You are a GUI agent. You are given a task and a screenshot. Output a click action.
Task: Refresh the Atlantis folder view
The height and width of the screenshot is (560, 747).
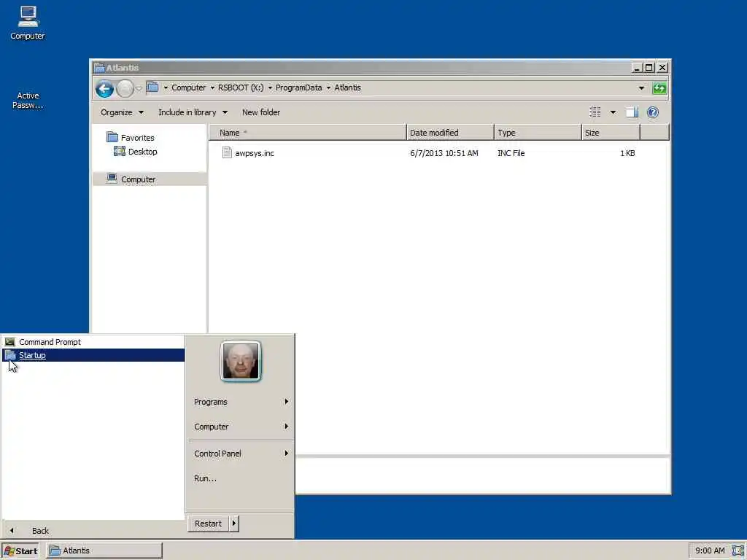659,88
